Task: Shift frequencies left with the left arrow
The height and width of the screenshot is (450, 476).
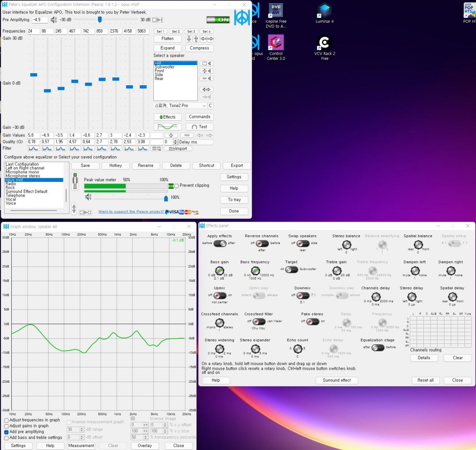Action: (203, 39)
